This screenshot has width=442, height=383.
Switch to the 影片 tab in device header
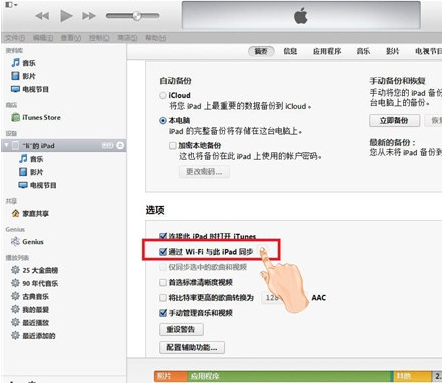(x=392, y=51)
